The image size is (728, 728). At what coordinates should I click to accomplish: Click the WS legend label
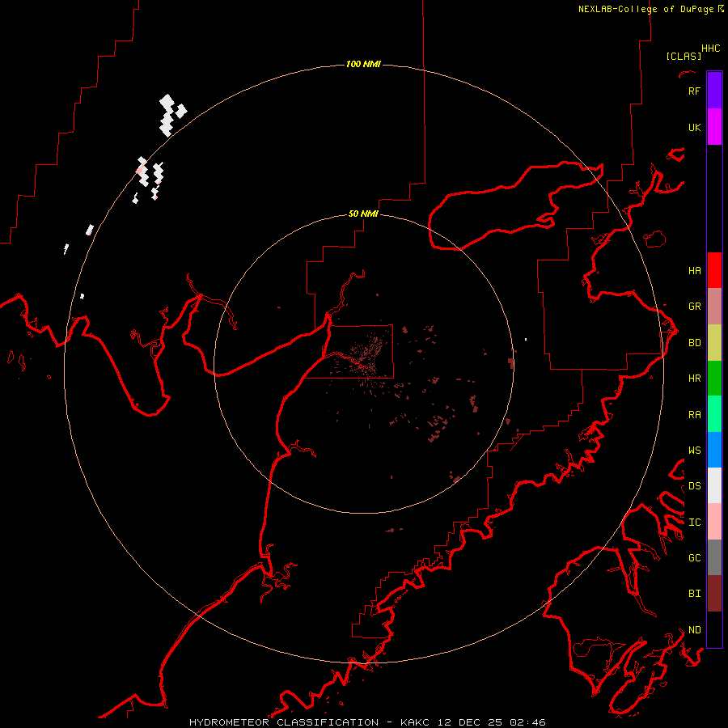[694, 450]
